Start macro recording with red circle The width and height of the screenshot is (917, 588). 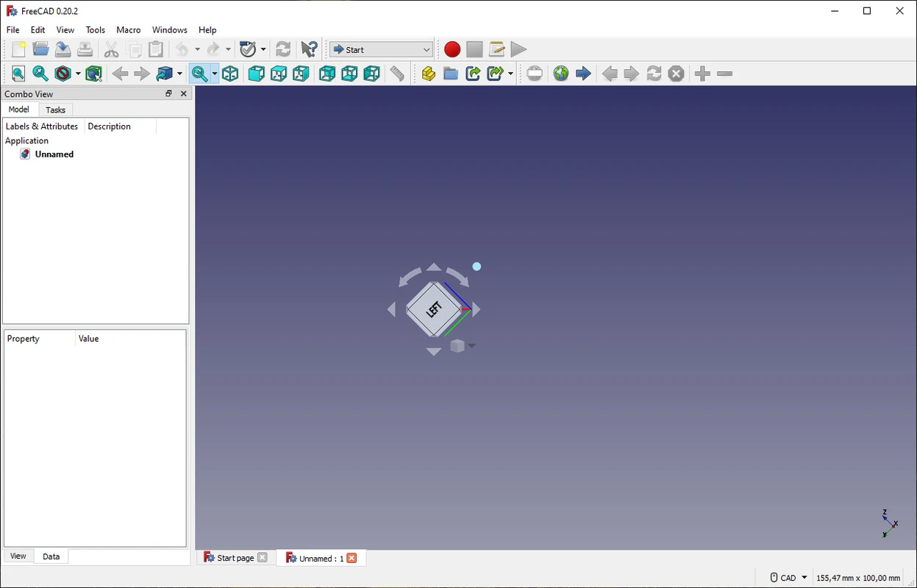(452, 49)
